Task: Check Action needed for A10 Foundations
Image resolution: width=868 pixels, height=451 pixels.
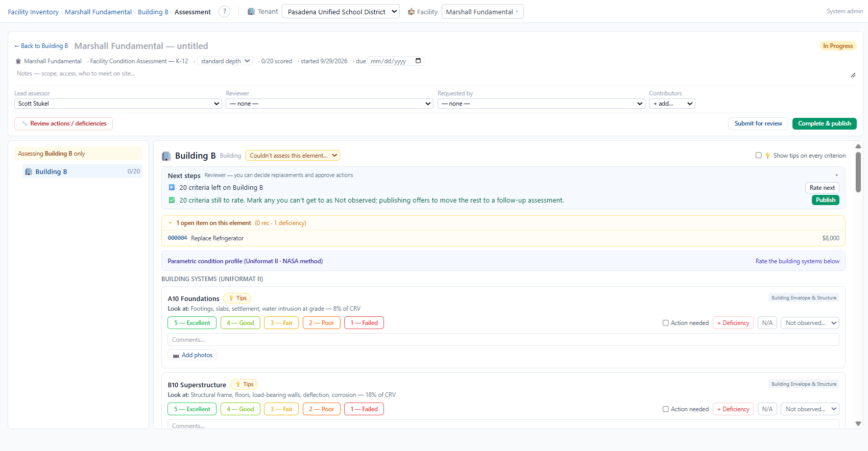Action: [666, 323]
